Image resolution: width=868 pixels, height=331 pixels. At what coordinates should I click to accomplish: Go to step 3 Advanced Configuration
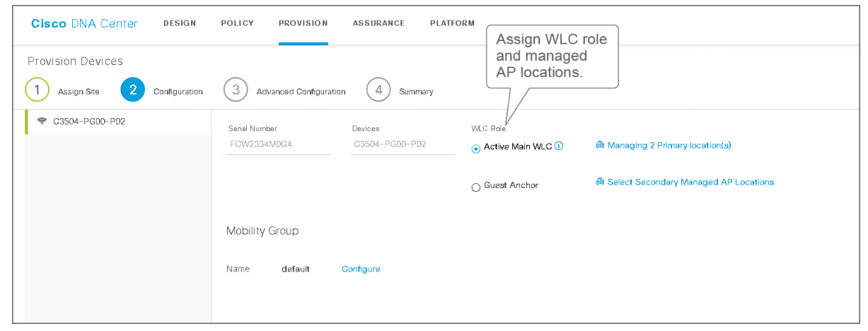(x=236, y=91)
